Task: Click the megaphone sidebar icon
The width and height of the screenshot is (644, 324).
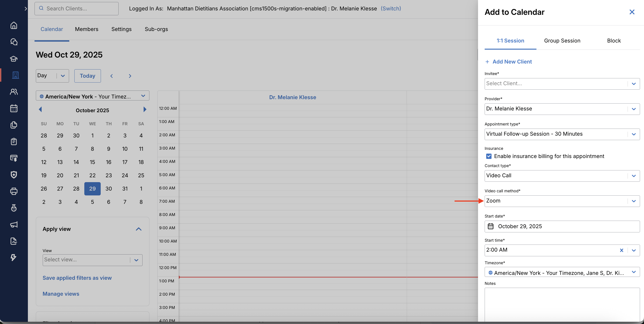Action: (x=14, y=224)
